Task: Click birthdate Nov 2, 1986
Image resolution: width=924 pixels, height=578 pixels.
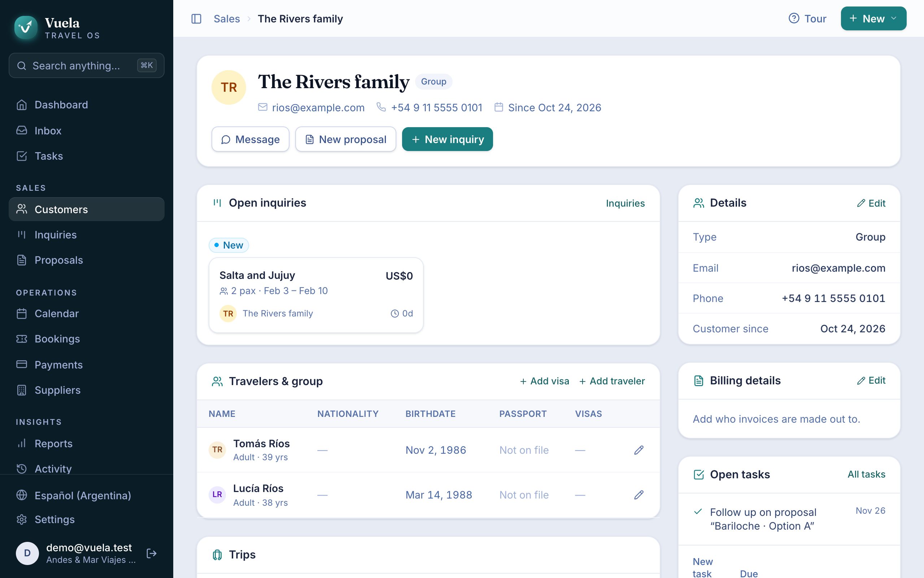Action: coord(436,450)
